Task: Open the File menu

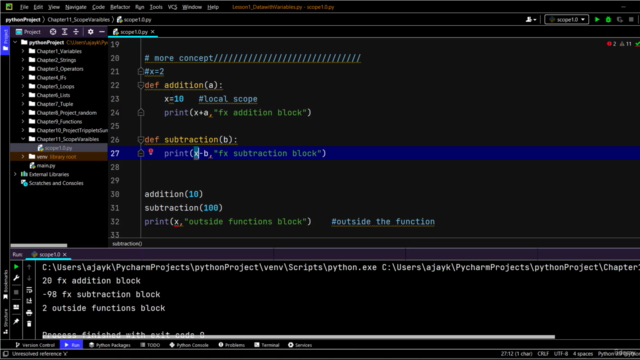Action: point(24,7)
